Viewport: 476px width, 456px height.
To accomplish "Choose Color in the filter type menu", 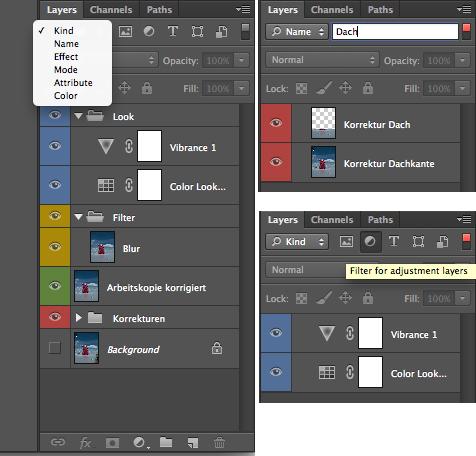I will (x=66, y=96).
